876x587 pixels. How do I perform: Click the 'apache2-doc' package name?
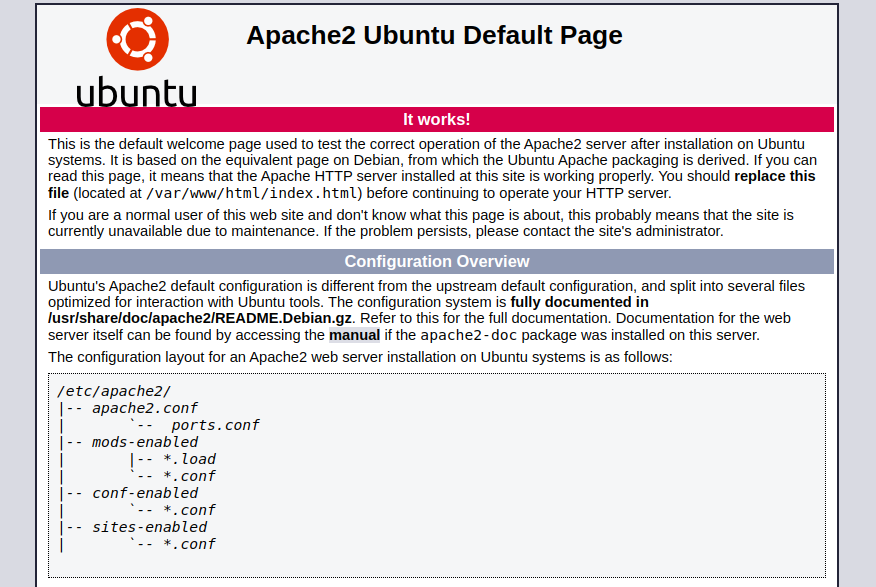point(468,335)
